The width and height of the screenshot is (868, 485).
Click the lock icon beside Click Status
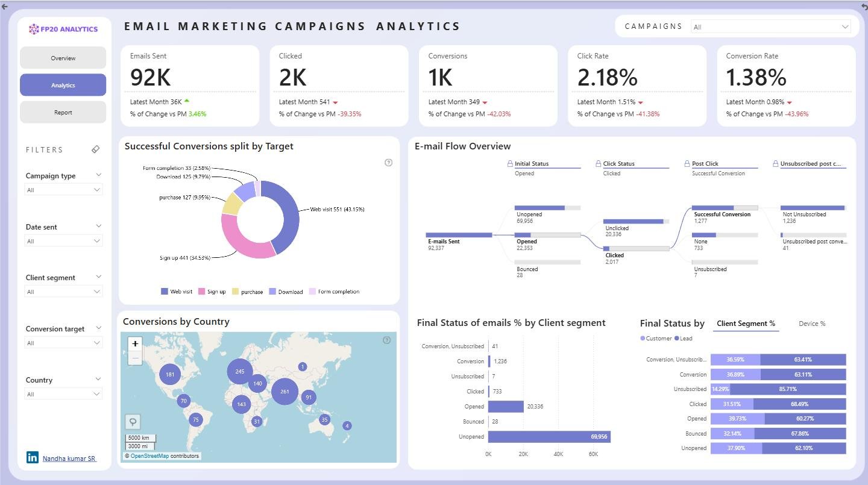coord(599,163)
